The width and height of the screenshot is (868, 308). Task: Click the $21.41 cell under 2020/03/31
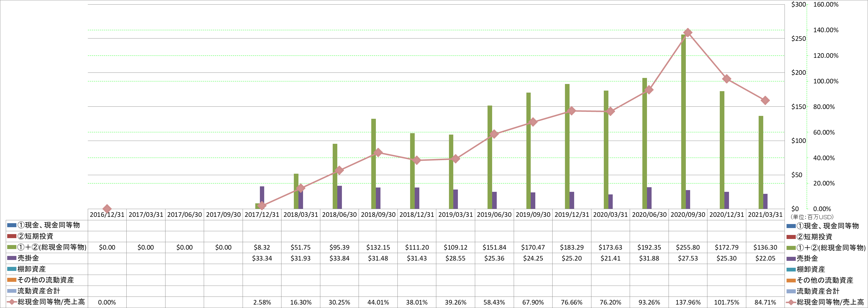tap(610, 258)
